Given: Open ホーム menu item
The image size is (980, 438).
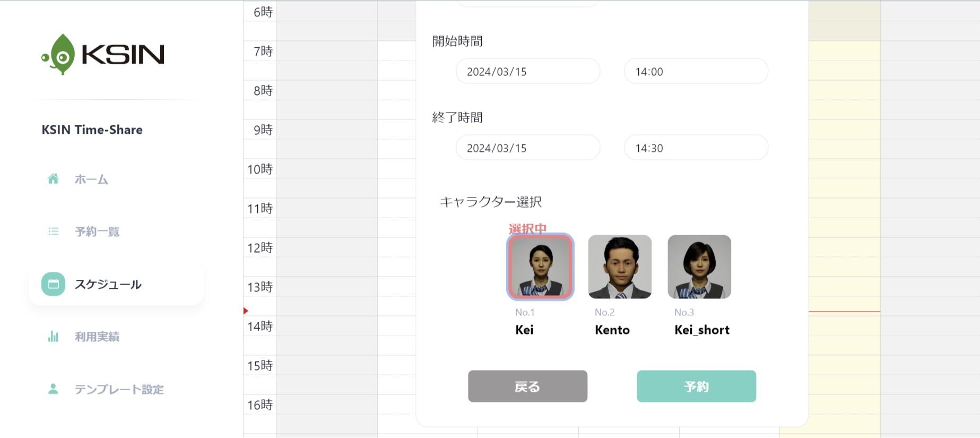Looking at the screenshot, I should pyautogui.click(x=91, y=179).
